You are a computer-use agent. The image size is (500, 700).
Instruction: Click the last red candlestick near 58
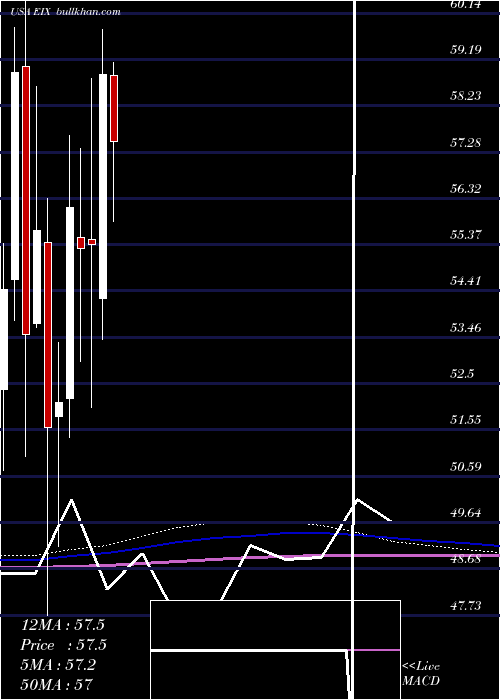pos(114,108)
